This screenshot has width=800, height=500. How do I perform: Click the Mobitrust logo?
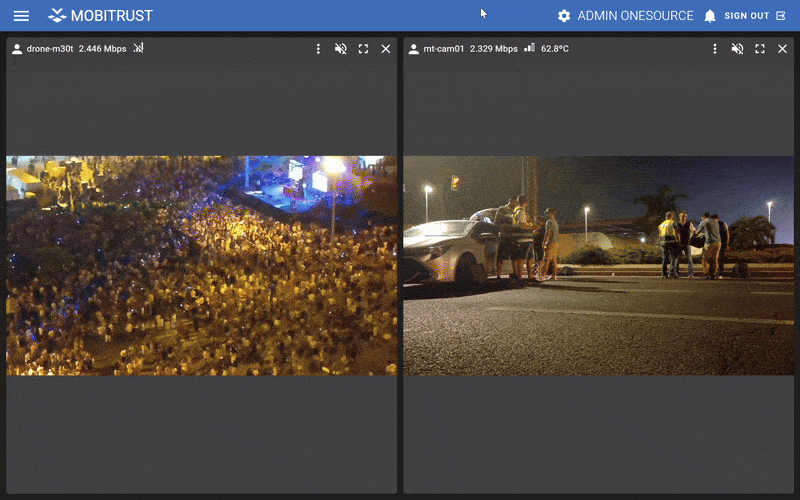pyautogui.click(x=100, y=16)
